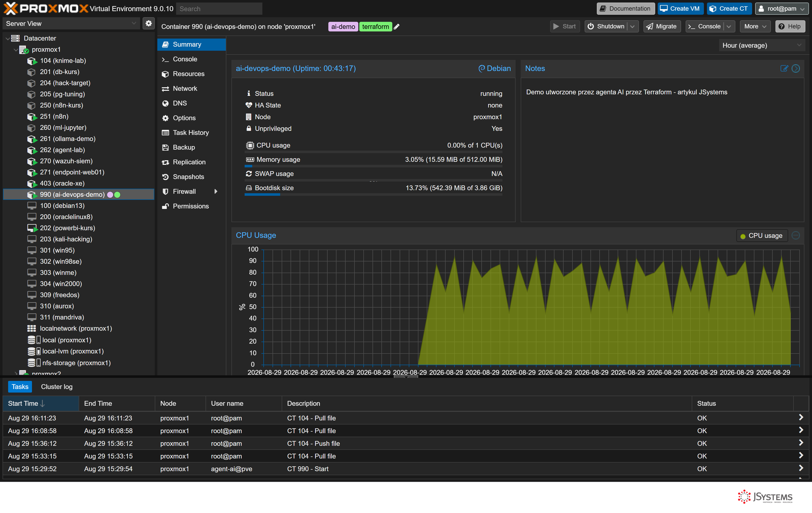Focus the top Search field
The height and width of the screenshot is (513, 812).
pyautogui.click(x=219, y=9)
